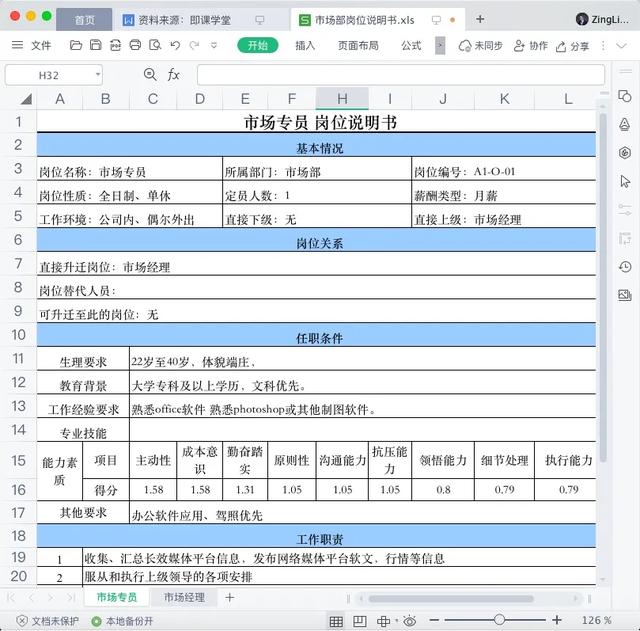Switch to the 资料来源：即课学堂 document tab
Viewport: 640px width, 631px height.
[184, 20]
